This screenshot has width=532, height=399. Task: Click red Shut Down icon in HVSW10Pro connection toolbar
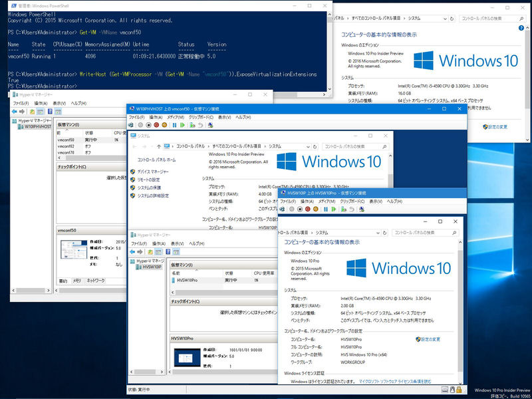tap(308, 209)
